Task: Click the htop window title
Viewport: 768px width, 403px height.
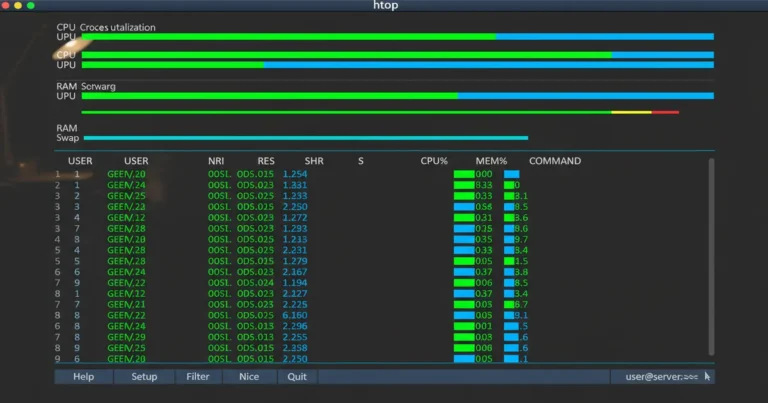Action: [x=385, y=5]
